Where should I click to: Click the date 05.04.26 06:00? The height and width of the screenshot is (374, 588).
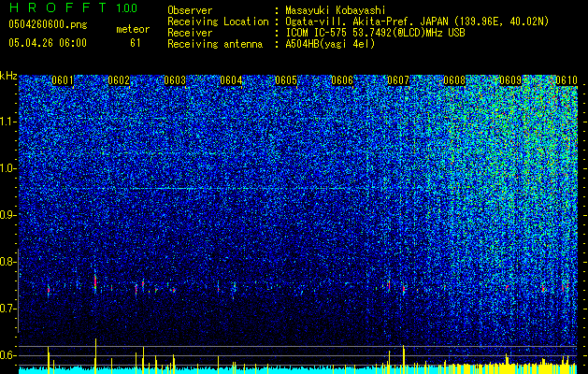(48, 43)
